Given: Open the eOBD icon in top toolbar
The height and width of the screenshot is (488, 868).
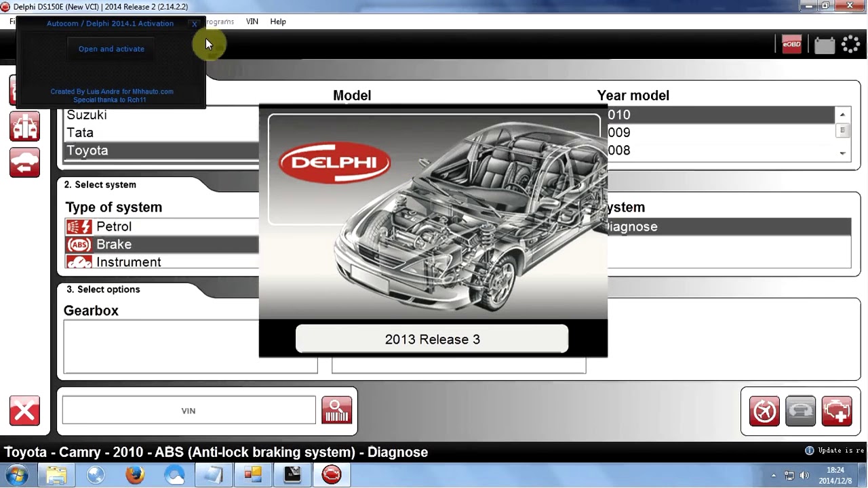Looking at the screenshot, I should pos(791,45).
